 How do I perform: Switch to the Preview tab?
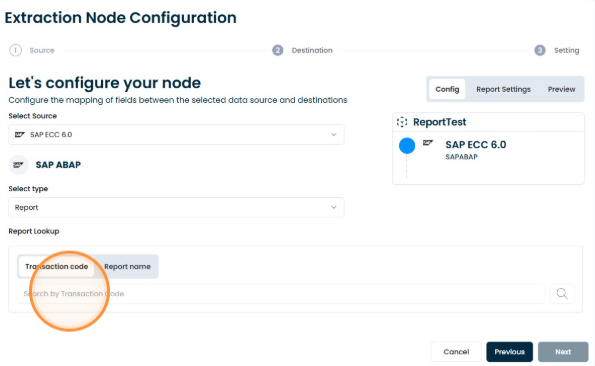click(561, 90)
